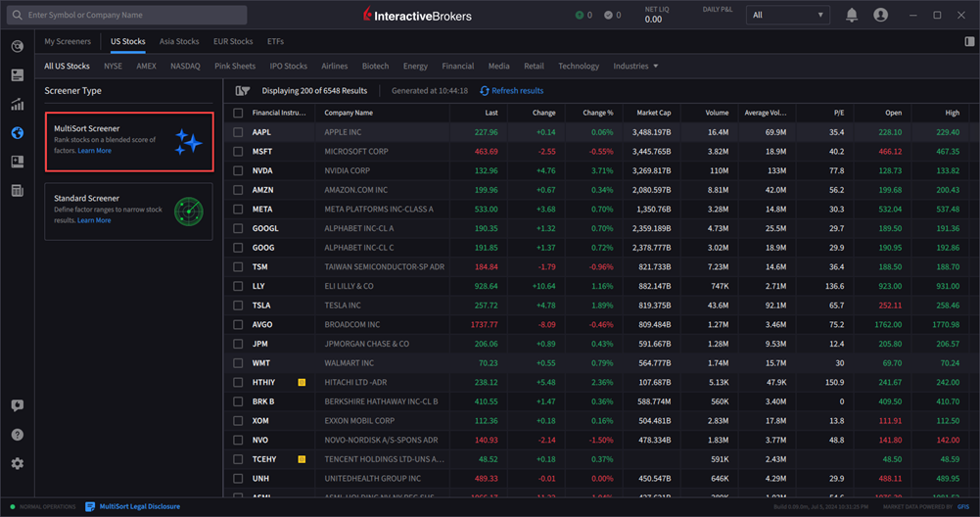Screen dimensions: 980x517
Task: Open the portfolio icon in left sidebar
Action: coord(18,46)
